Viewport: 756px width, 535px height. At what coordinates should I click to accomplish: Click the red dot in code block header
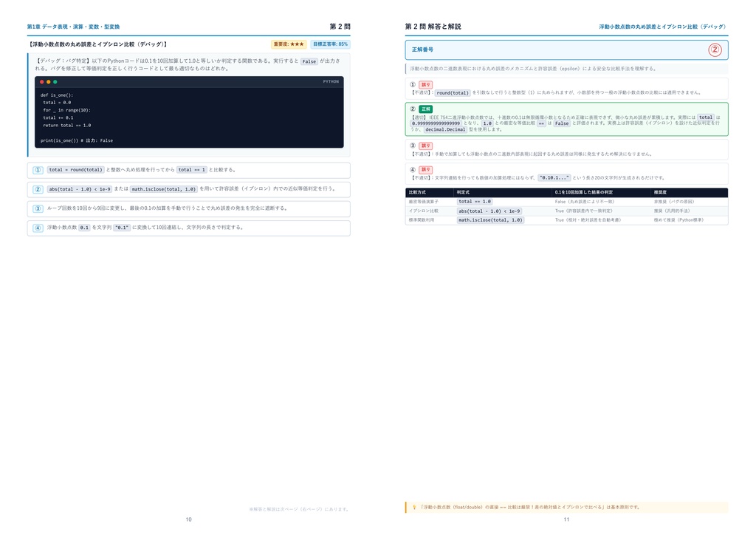(x=42, y=82)
